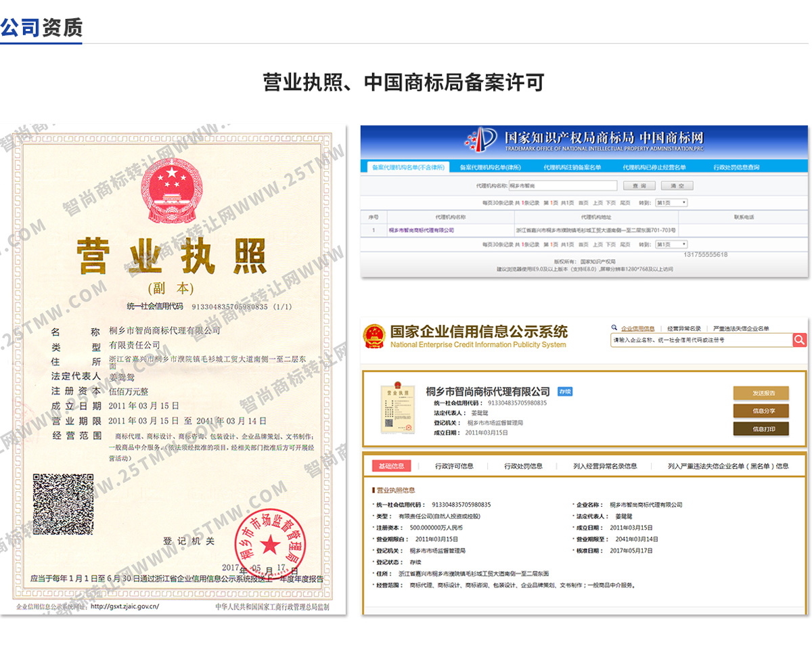The width and height of the screenshot is (812, 655).
Task: Click the red search magnifier button
Action: 799,340
